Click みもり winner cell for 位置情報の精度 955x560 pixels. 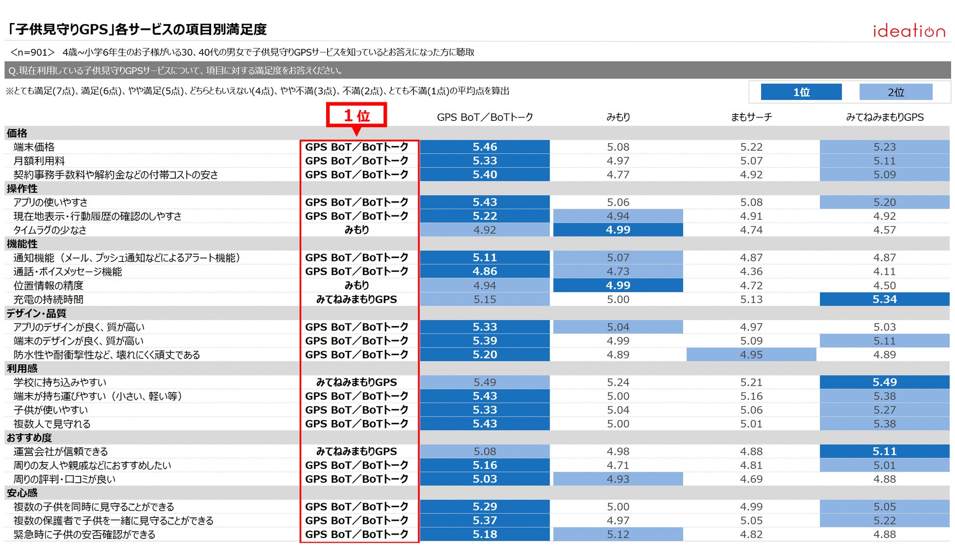point(357,285)
